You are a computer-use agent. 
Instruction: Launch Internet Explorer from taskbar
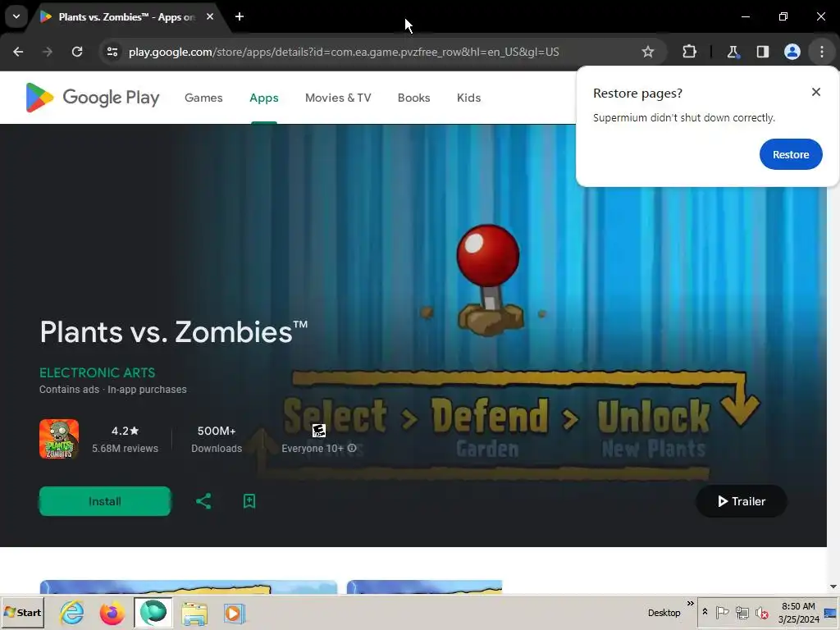pos(72,613)
